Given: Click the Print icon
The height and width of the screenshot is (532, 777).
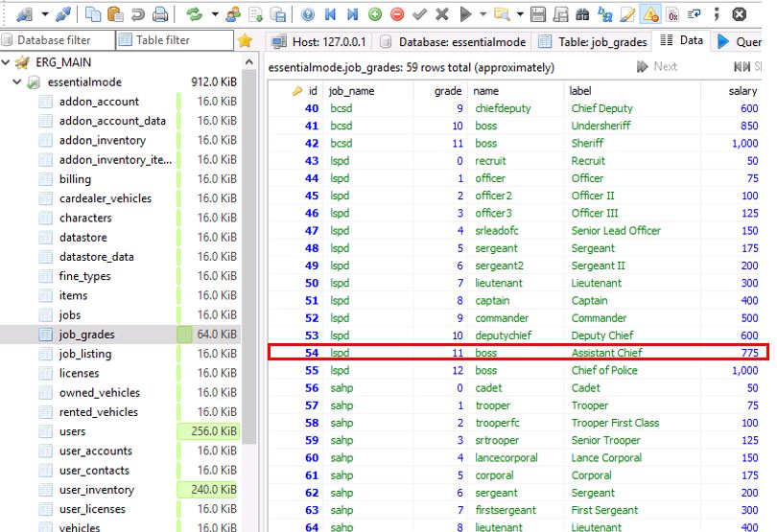Looking at the screenshot, I should 159,14.
